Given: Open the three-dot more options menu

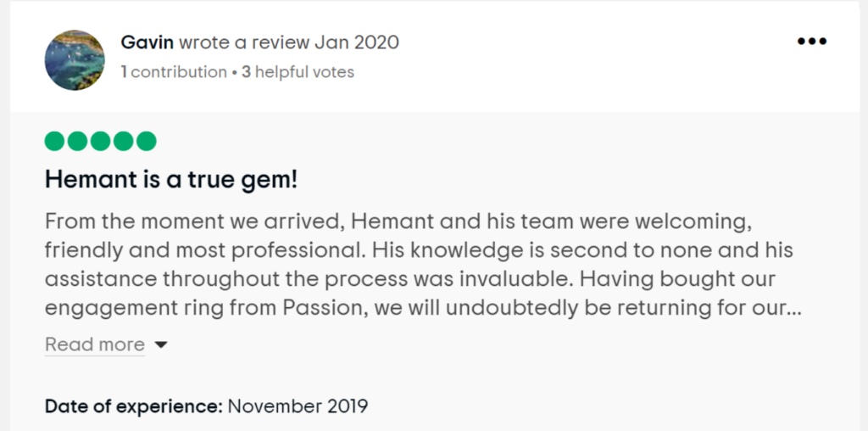Looking at the screenshot, I should [x=811, y=42].
